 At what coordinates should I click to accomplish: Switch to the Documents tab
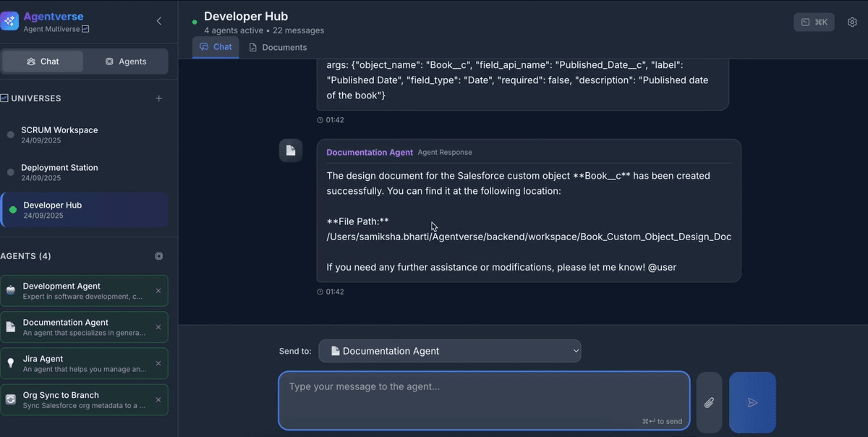(278, 48)
